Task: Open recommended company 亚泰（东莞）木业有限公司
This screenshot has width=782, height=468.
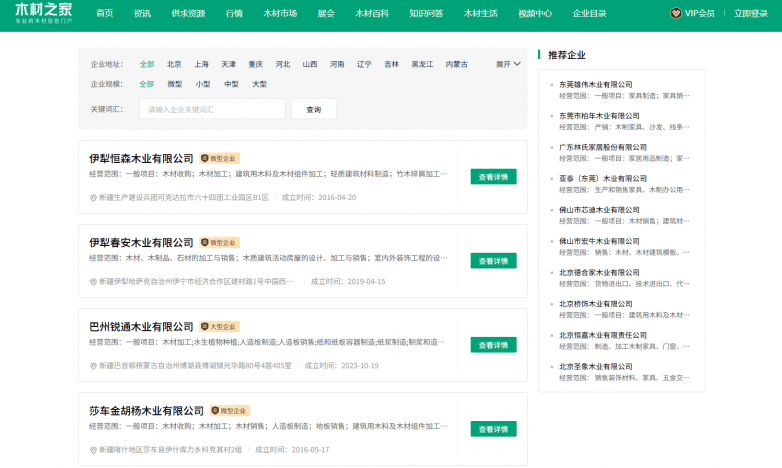Action: coord(602,178)
